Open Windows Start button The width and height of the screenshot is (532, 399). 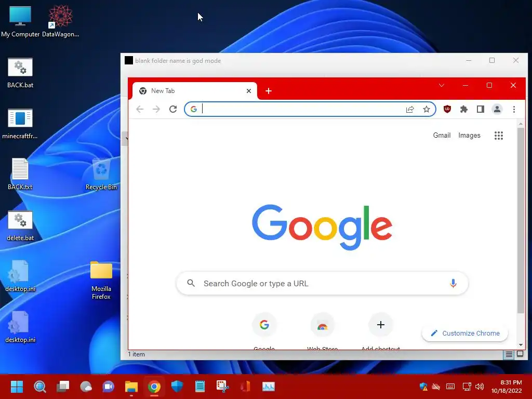[17, 387]
